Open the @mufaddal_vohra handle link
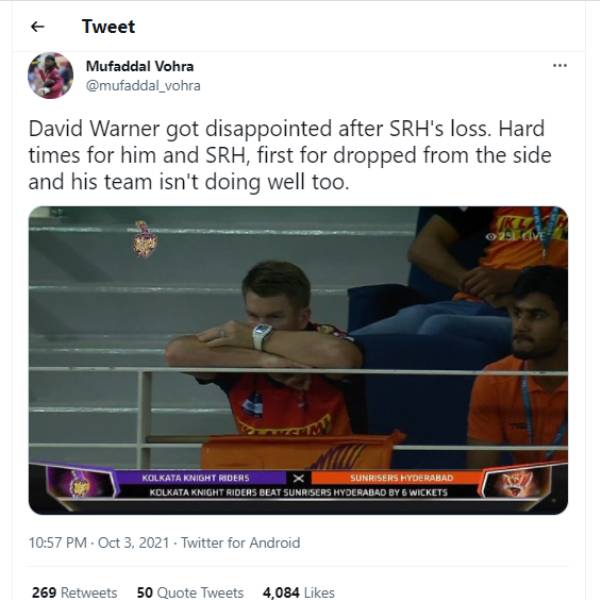 pos(143,85)
